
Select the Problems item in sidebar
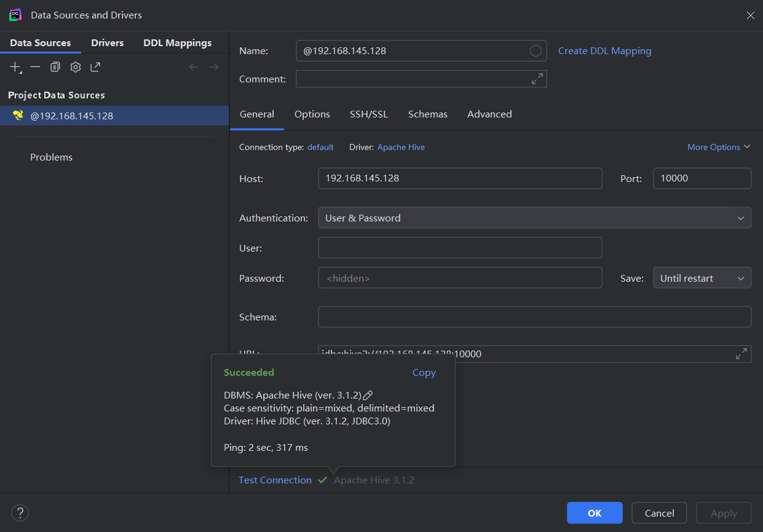pos(51,157)
